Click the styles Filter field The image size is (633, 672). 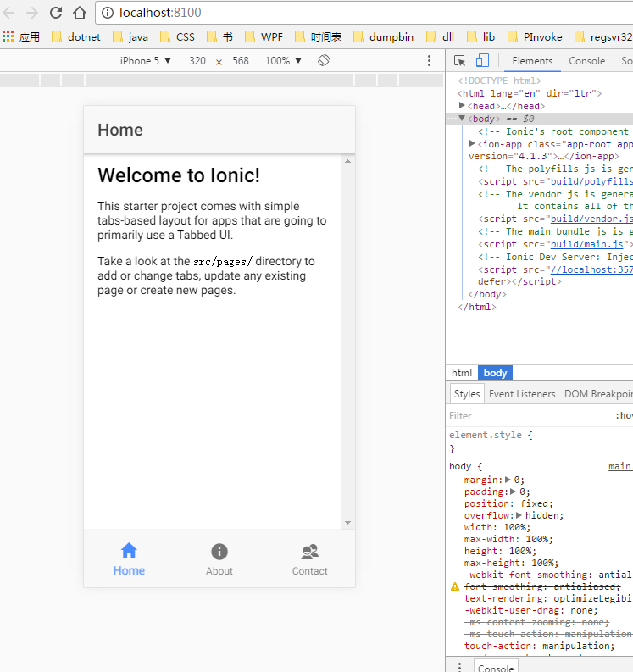527,416
